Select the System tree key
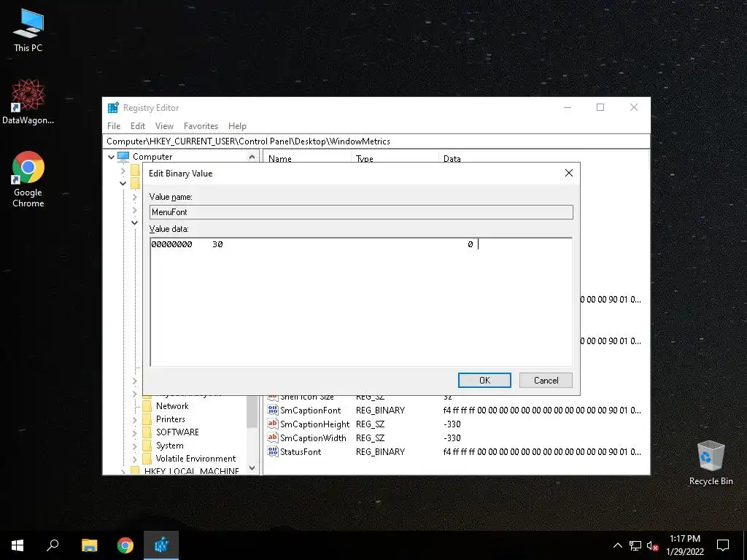 (x=169, y=446)
